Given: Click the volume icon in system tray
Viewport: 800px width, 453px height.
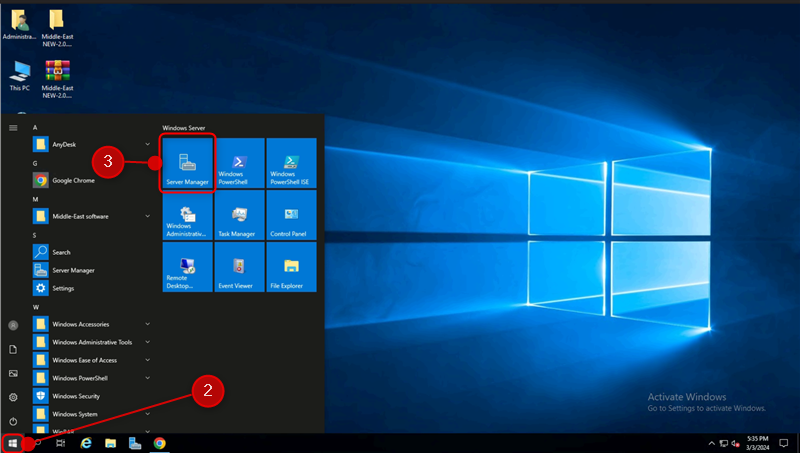Looking at the screenshot, I should click(736, 443).
